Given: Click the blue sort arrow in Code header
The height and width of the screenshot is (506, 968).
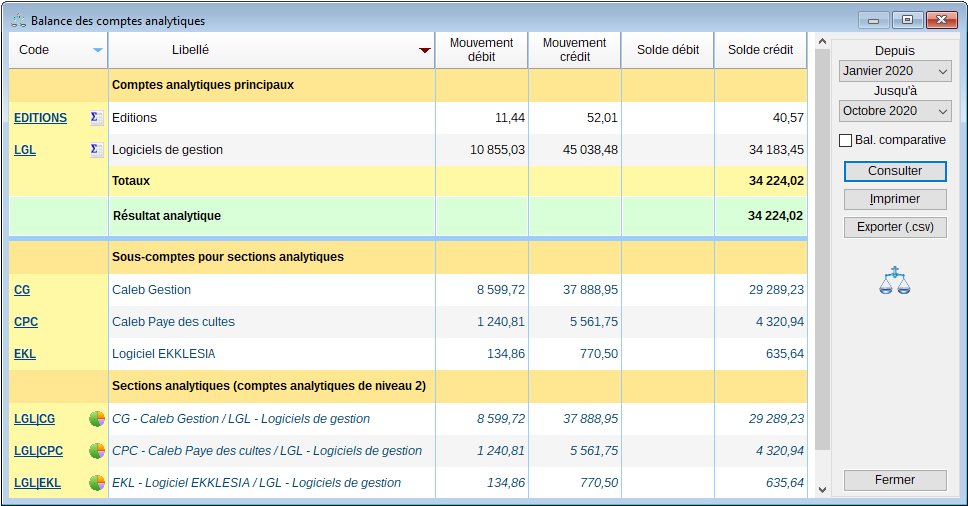Looking at the screenshot, I should [x=97, y=50].
